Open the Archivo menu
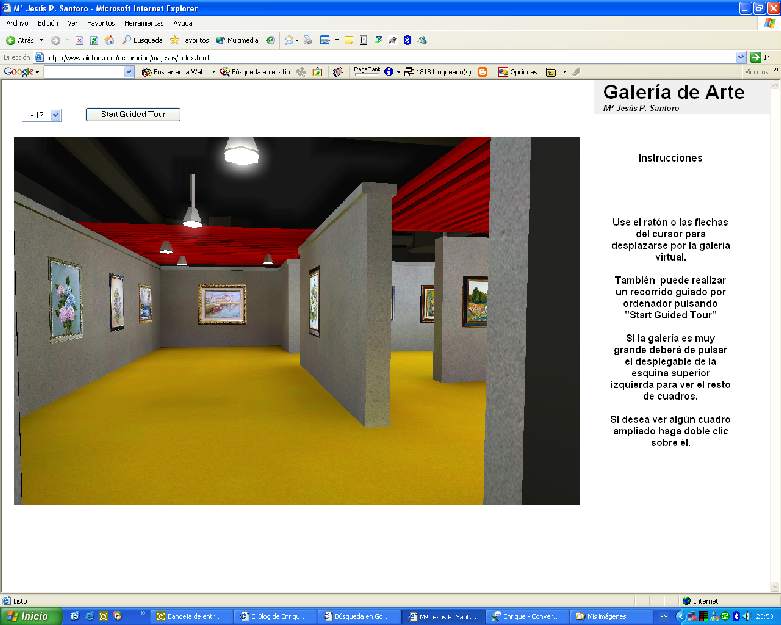The width and height of the screenshot is (781, 625). coord(18,23)
